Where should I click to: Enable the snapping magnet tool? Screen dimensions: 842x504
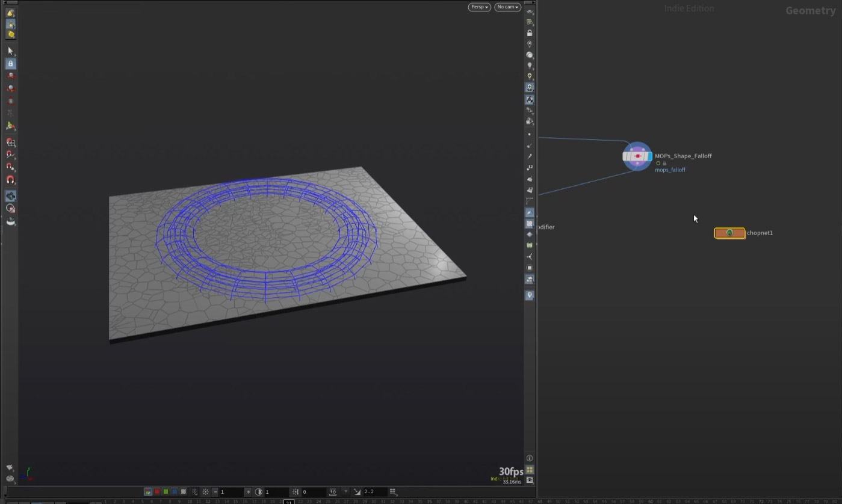pos(10,179)
